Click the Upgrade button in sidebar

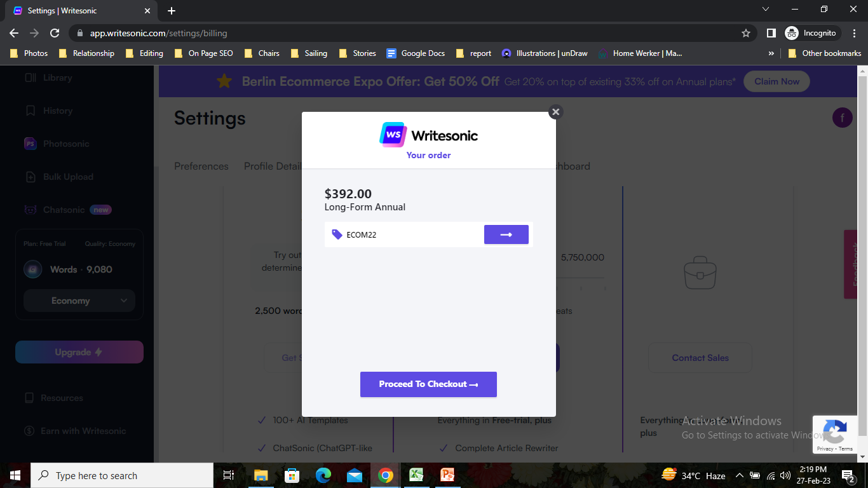79,352
